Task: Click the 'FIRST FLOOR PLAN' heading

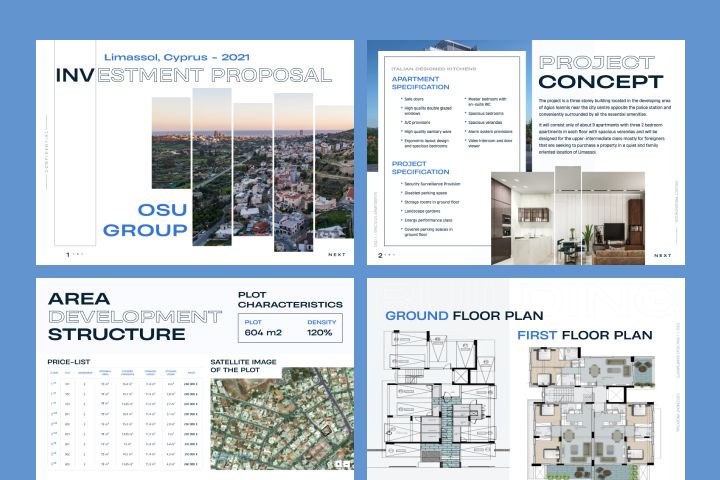Action: 585,335
